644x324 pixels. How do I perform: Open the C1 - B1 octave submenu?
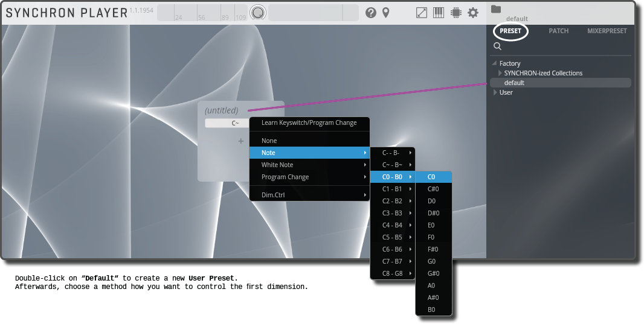(x=392, y=189)
